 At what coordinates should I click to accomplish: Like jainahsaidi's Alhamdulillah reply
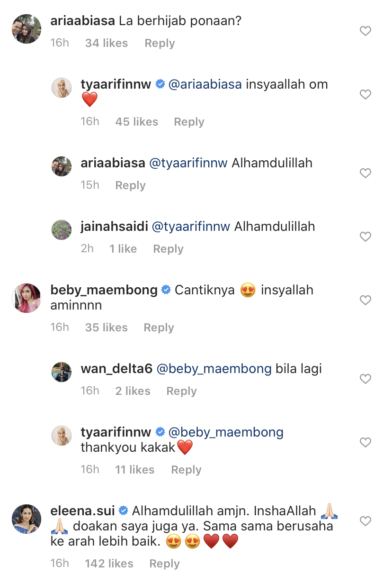click(365, 237)
